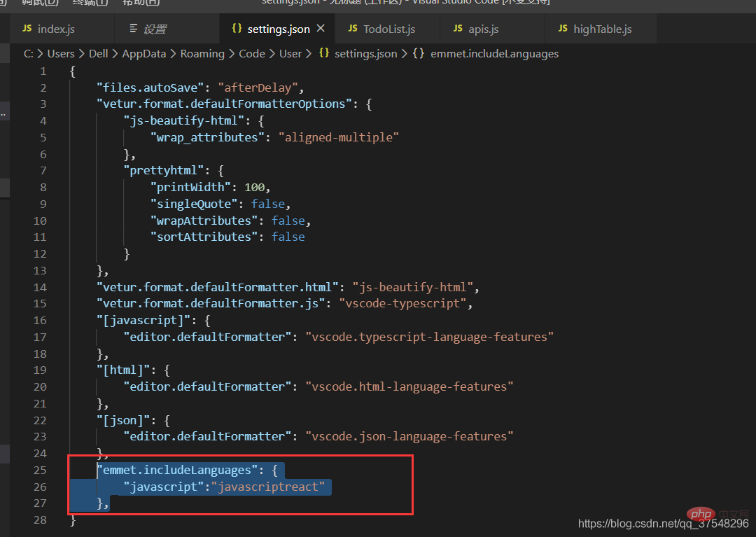
Task: Expand chevron after Users breadcrumb
Action: [81, 54]
